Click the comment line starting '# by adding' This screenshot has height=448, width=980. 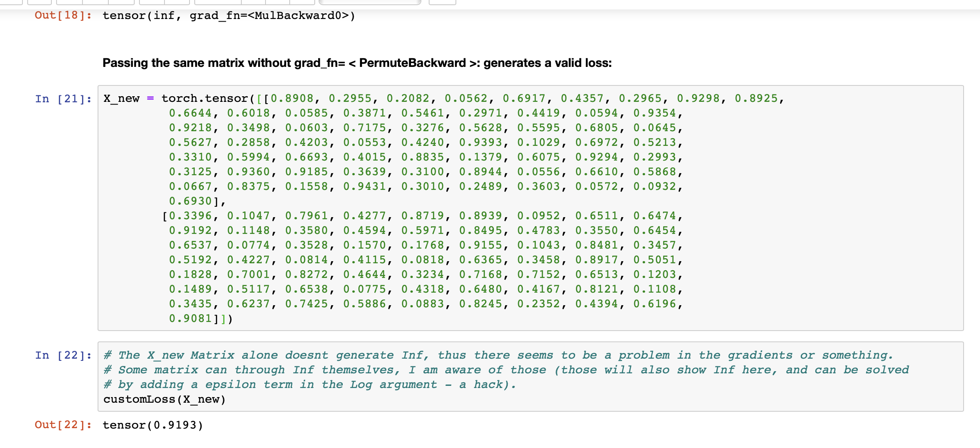309,385
